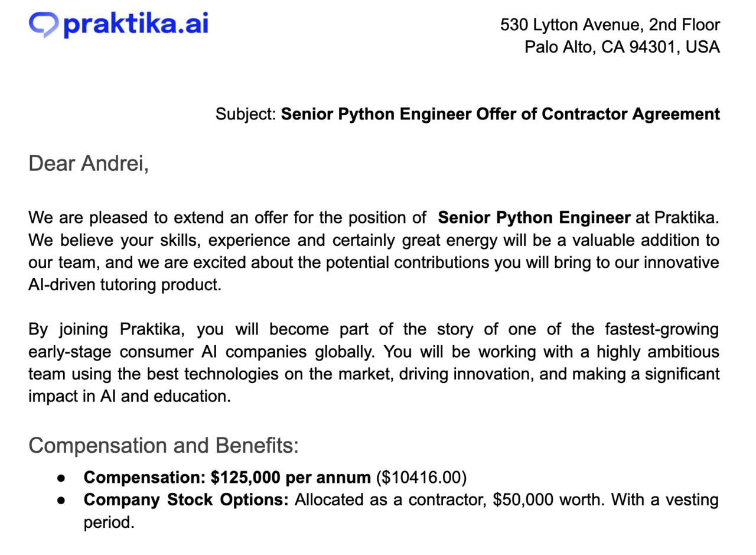The image size is (756, 555).
Task: Click the Palo Alto, CA 94301 line
Action: [x=622, y=47]
